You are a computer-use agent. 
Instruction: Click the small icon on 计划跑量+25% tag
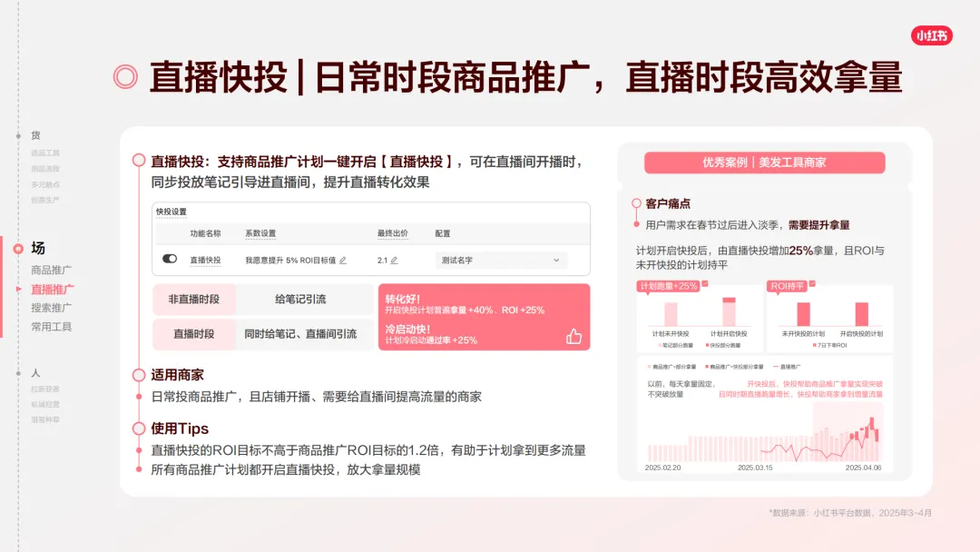[705, 284]
